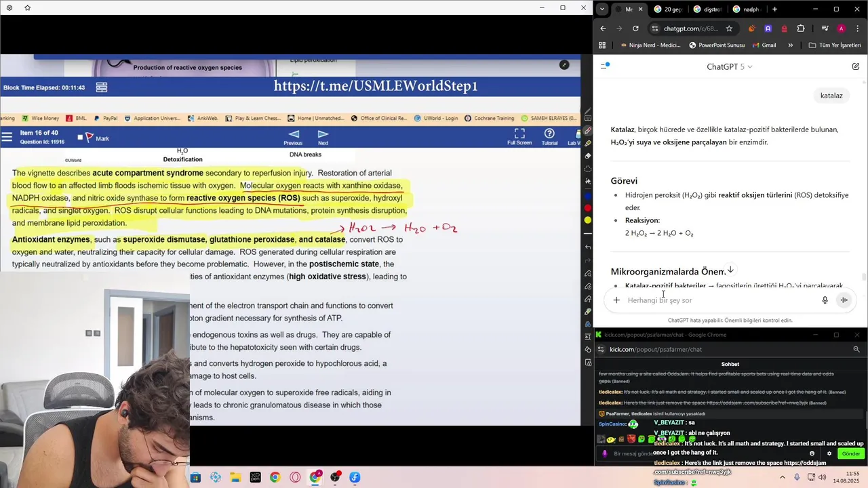Enter Full Screen in UWorld
868x488 pixels.
[519, 137]
